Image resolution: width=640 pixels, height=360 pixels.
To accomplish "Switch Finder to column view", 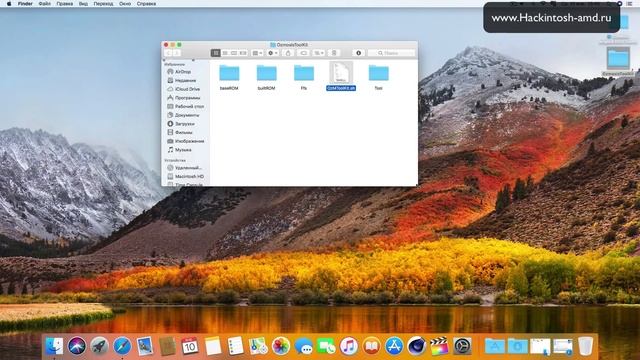I will click(x=234, y=53).
